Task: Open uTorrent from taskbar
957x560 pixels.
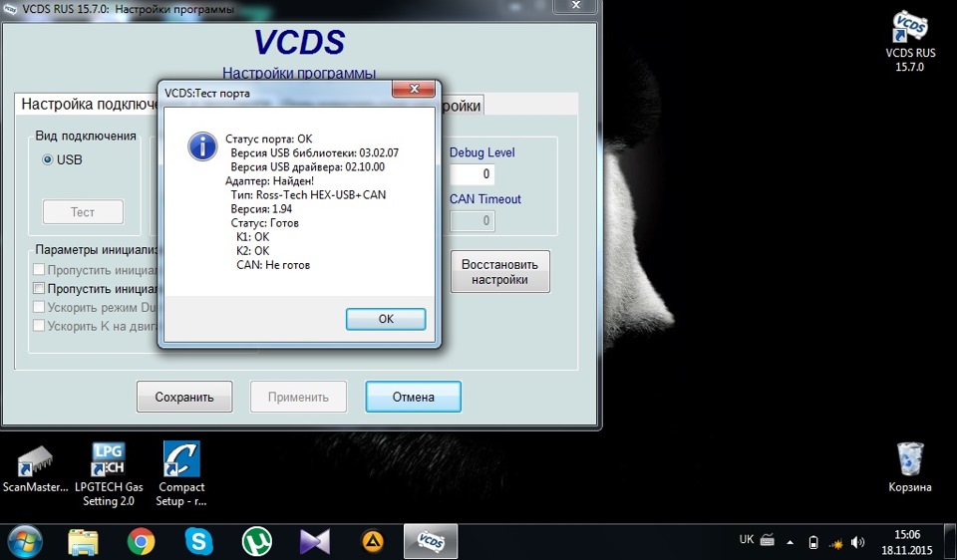Action: [257, 542]
